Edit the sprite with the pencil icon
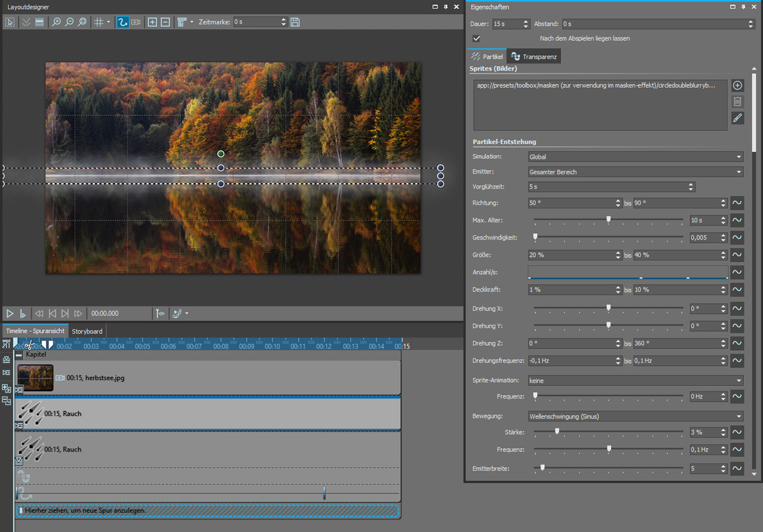The height and width of the screenshot is (532, 763). click(x=738, y=118)
